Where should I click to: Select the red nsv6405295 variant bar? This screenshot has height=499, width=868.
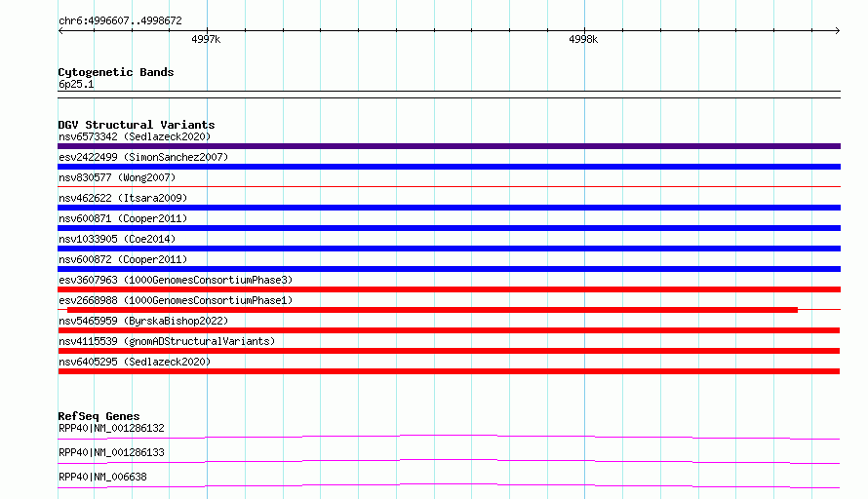click(x=449, y=371)
